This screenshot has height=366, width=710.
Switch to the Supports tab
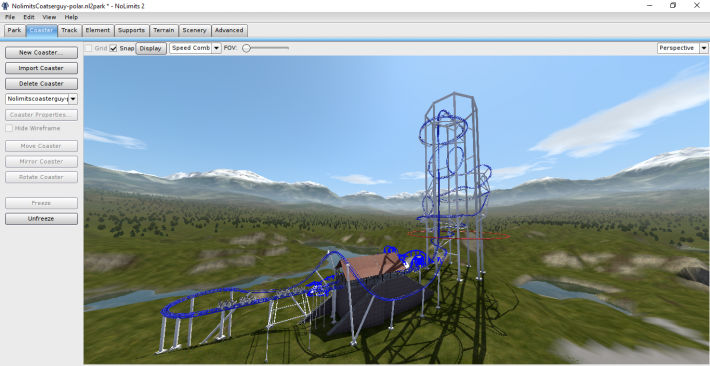[x=131, y=30]
